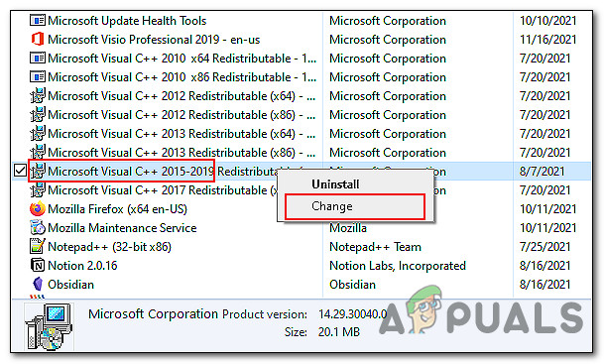Click Notion Labs, Incorporated publisher cell
The width and height of the screenshot is (604, 364).
398,266
